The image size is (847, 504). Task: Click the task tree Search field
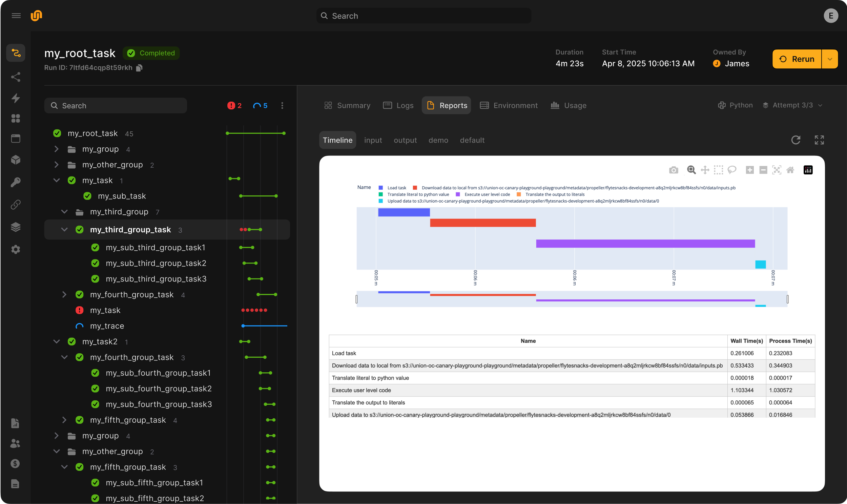116,106
